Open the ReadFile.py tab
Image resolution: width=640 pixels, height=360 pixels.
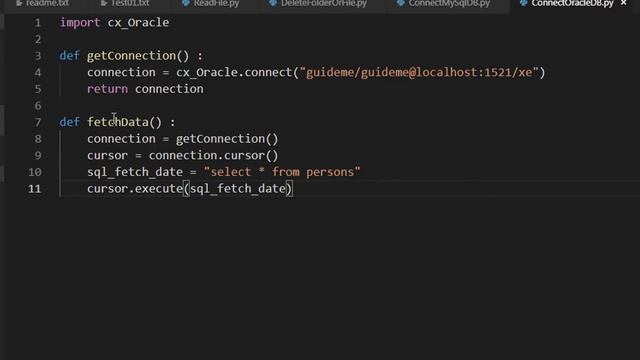pyautogui.click(x=211, y=3)
